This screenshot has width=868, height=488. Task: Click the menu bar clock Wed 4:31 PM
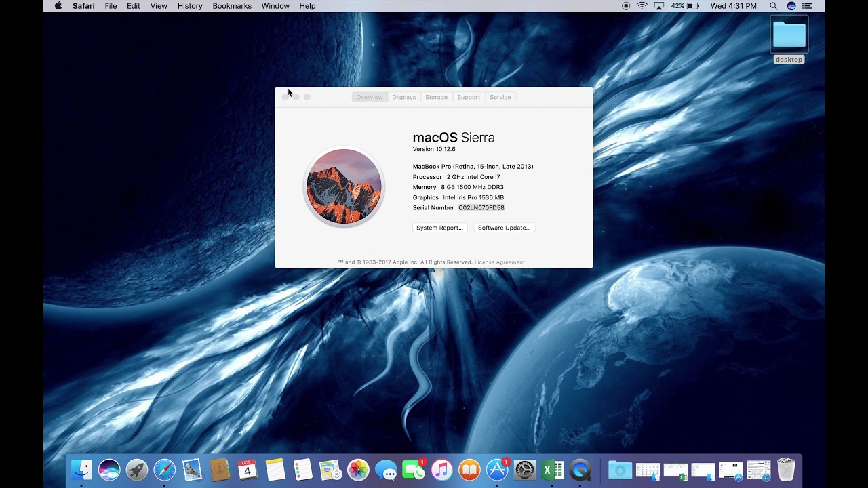pyautogui.click(x=734, y=6)
